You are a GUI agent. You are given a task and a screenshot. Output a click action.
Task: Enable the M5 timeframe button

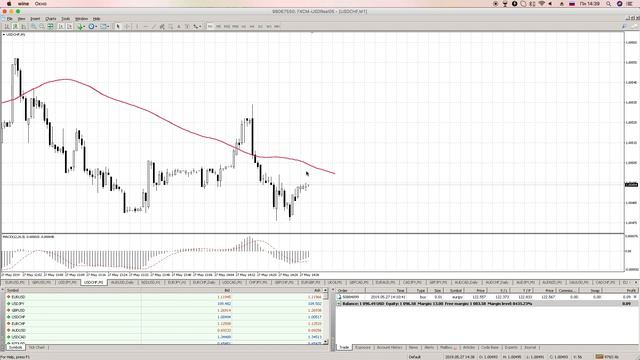pyautogui.click(x=218, y=27)
